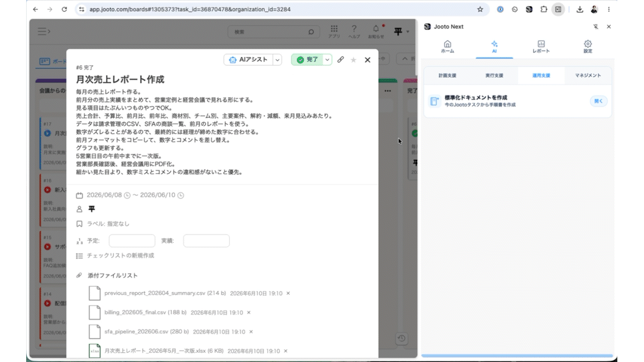Open ラベル: 指定なし label selector
The image size is (644, 362).
(108, 224)
